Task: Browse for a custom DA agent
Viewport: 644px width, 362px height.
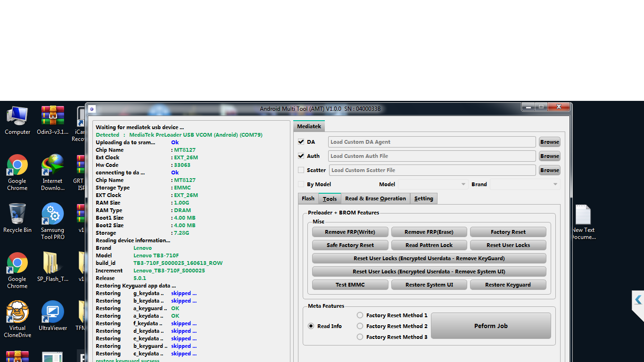Action: tap(550, 142)
